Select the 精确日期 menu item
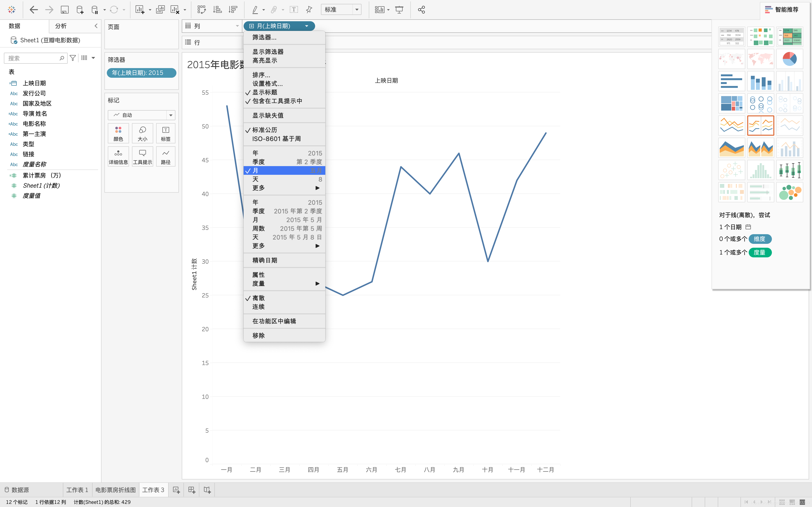 click(x=264, y=260)
